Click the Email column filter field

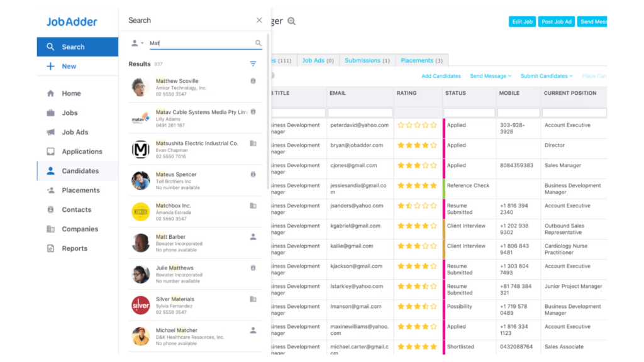[x=360, y=112]
